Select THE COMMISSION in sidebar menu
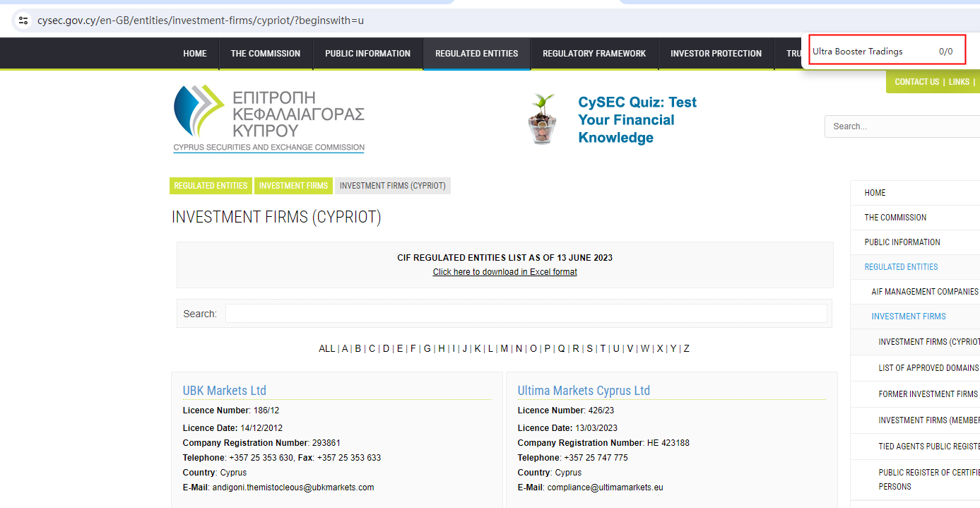The image size is (980, 508). 895,218
